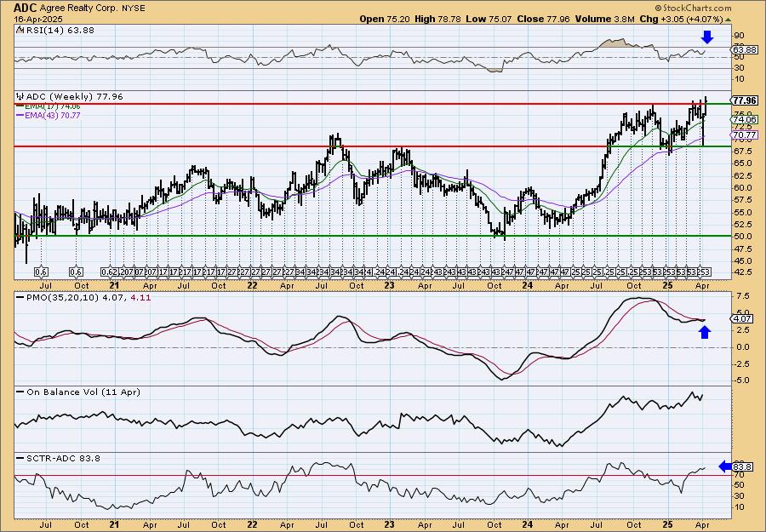Click the 65.0 price axis label
Image resolution: width=766 pixels, height=532 pixels.
coord(741,163)
